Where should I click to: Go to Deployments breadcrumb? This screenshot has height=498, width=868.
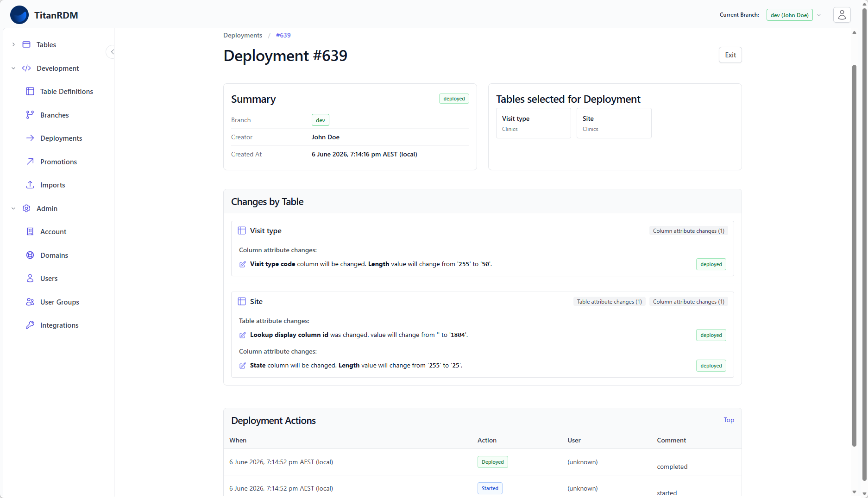(243, 35)
